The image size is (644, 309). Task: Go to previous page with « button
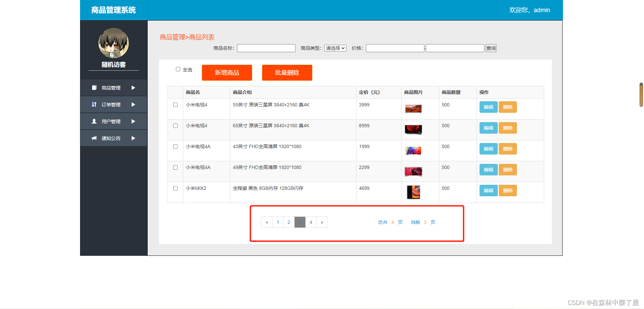coord(267,222)
